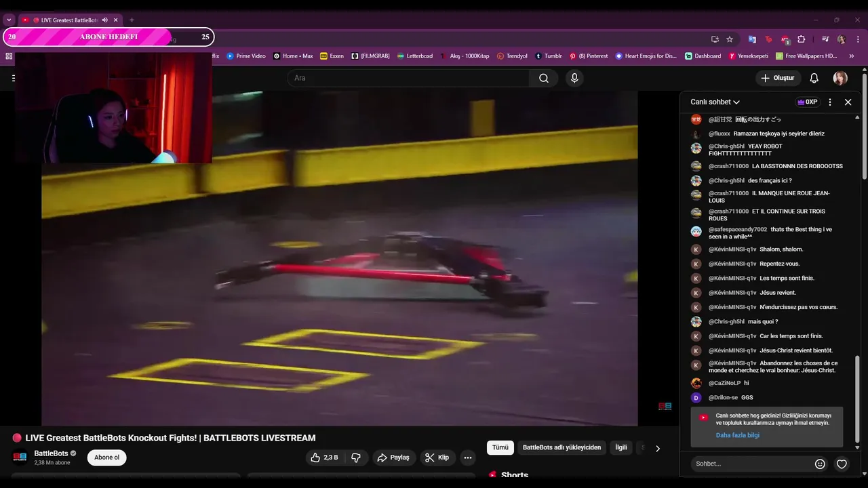Open the apps grid in bookmarks bar

[9, 56]
